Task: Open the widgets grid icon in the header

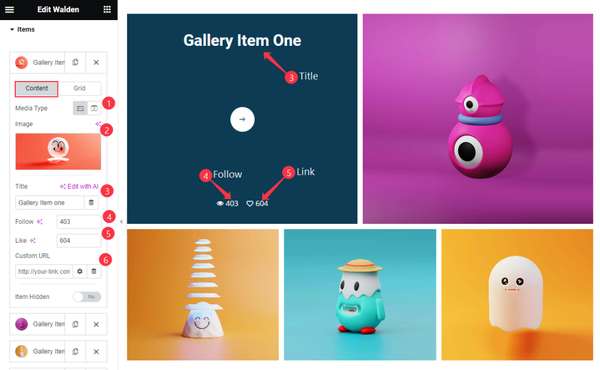Action: pyautogui.click(x=107, y=10)
